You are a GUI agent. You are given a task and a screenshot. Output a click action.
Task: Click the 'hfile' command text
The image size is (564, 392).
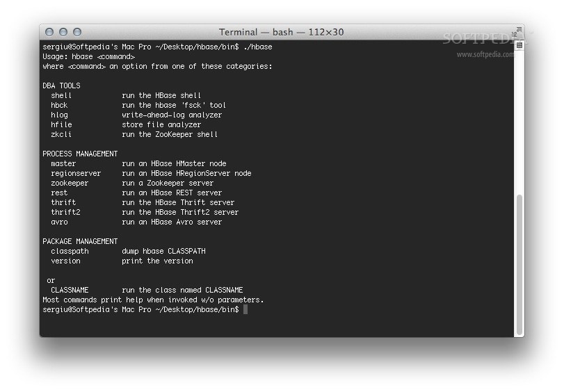click(x=61, y=124)
